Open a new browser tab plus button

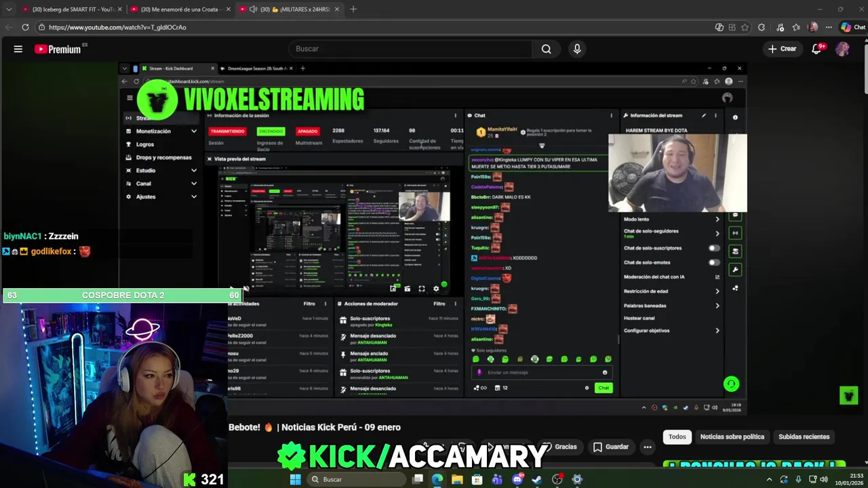(353, 9)
